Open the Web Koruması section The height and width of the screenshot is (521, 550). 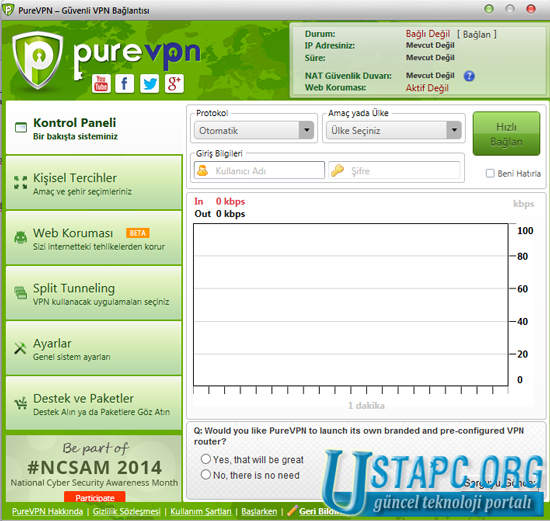pos(94,238)
